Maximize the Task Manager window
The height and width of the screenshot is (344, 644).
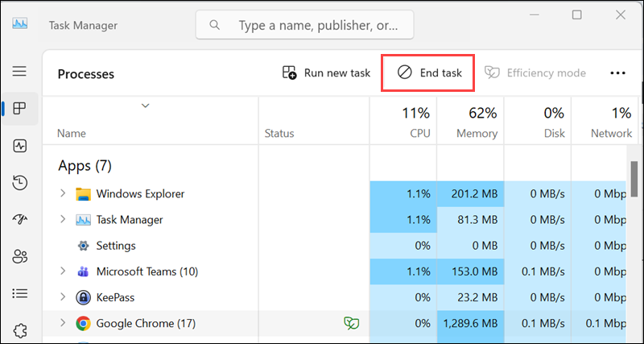click(x=577, y=15)
